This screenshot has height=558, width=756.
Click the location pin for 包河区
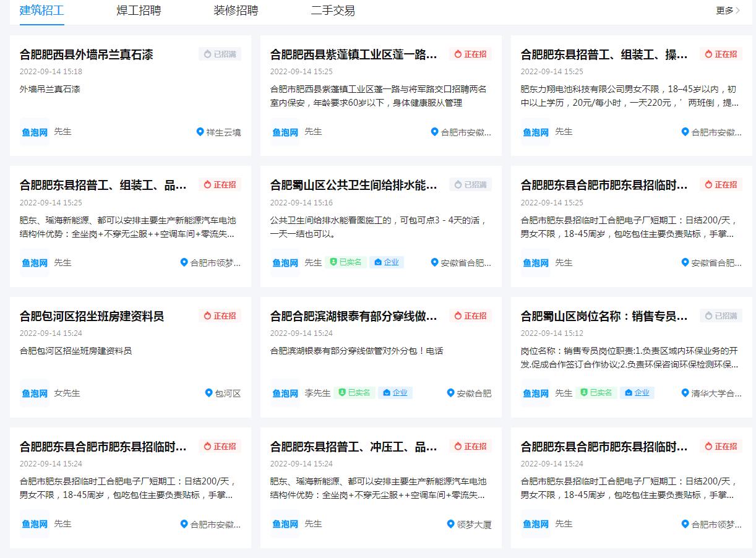(x=207, y=392)
